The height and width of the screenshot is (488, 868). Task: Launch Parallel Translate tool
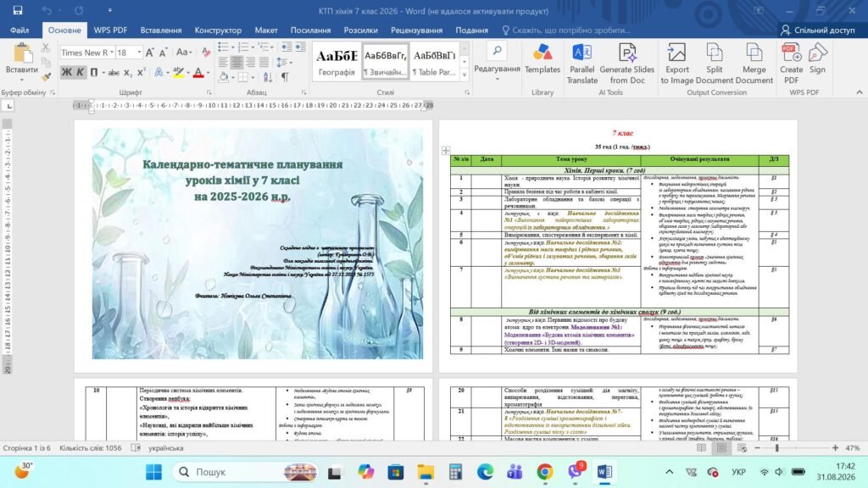coord(581,63)
